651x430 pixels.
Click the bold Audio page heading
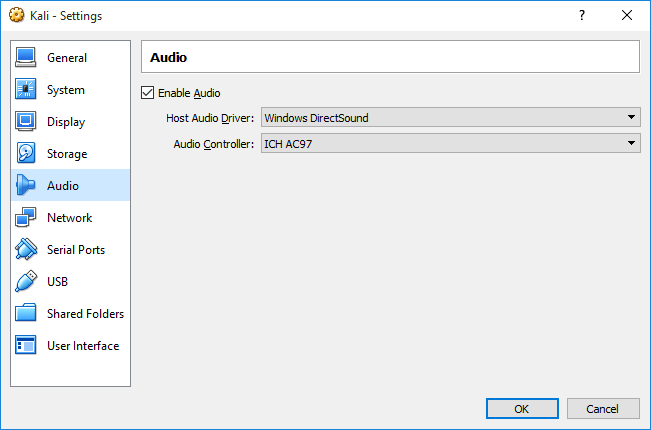pyautogui.click(x=168, y=57)
